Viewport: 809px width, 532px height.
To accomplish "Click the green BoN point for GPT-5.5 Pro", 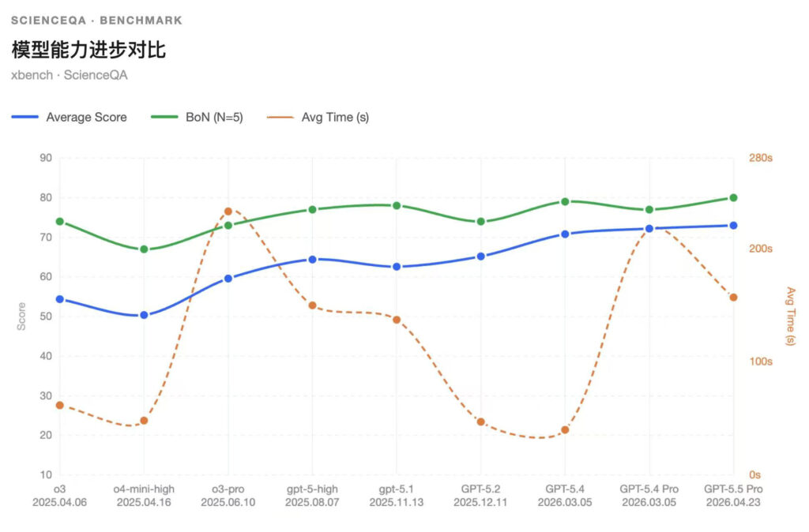I will [x=733, y=197].
